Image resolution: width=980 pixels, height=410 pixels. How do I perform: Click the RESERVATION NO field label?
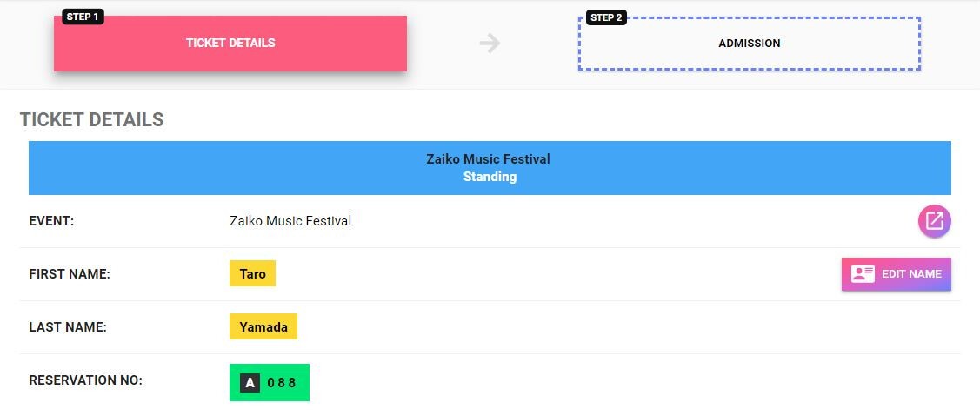pos(85,380)
